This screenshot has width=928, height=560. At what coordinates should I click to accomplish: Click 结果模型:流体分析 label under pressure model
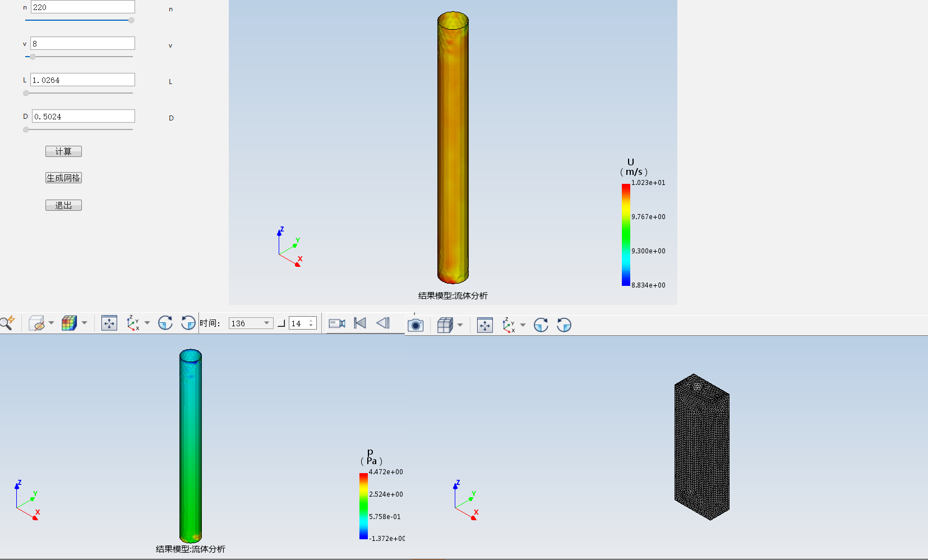pyautogui.click(x=191, y=549)
